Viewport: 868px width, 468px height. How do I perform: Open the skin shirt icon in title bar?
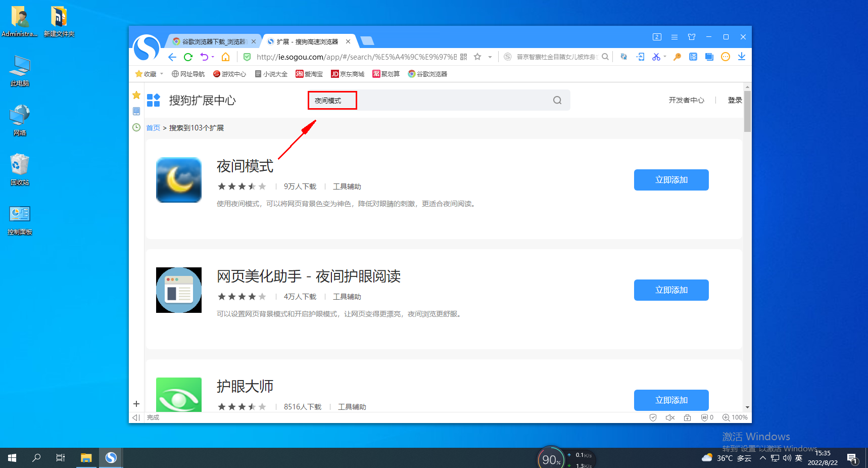tap(692, 37)
